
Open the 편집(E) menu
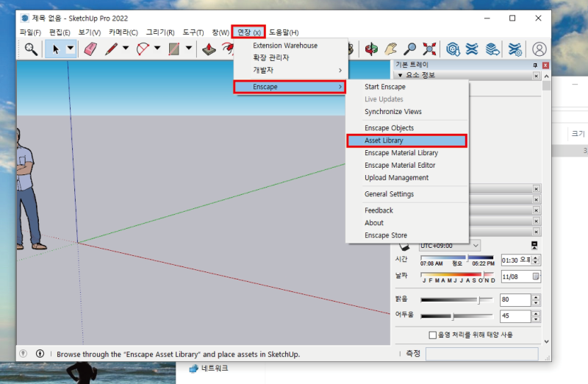pyautogui.click(x=60, y=32)
